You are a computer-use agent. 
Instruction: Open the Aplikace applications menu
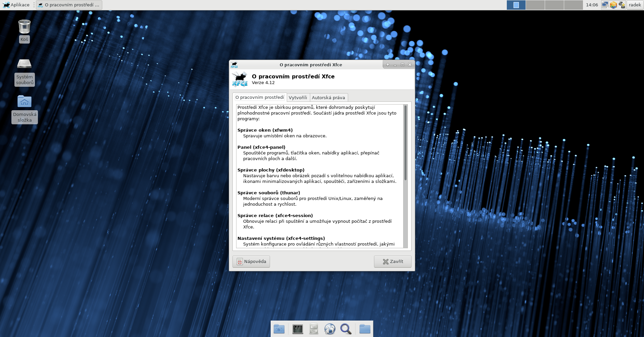click(16, 5)
